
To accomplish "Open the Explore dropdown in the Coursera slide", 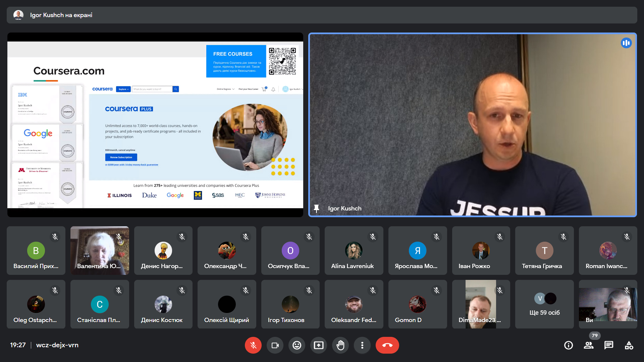I will point(123,89).
